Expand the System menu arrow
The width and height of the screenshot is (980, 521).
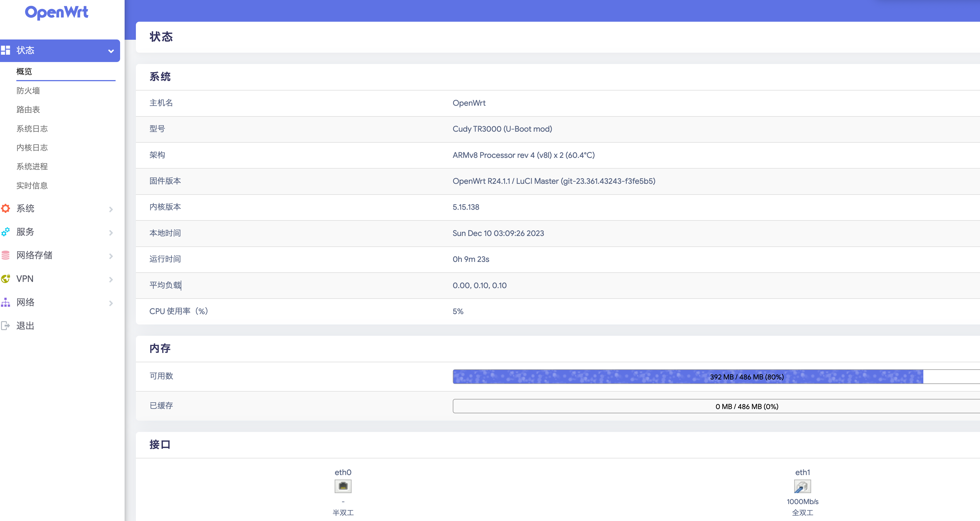111,209
